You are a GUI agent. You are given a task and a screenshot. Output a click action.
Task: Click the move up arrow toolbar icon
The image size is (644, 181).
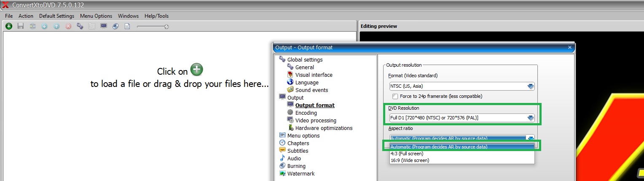coord(56,26)
